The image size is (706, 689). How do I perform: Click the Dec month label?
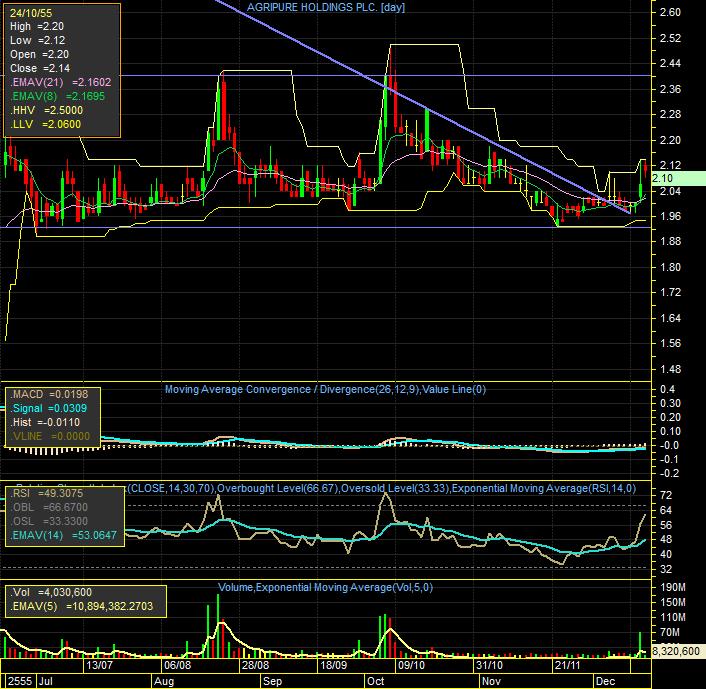point(606,681)
